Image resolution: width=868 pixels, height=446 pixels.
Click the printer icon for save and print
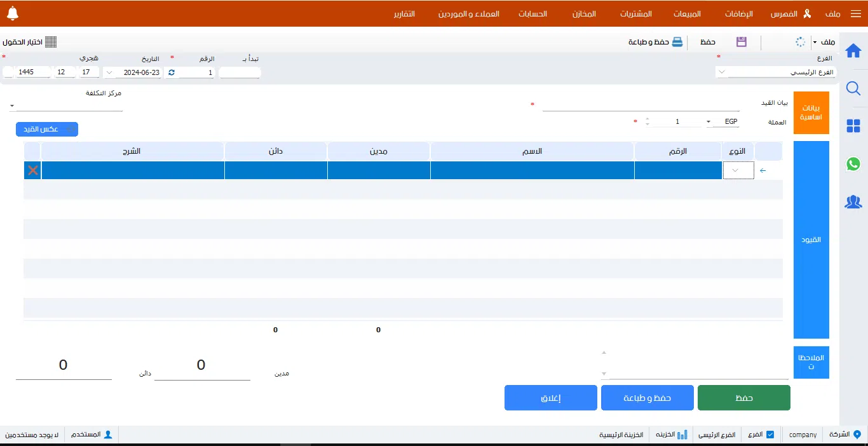[x=677, y=42]
